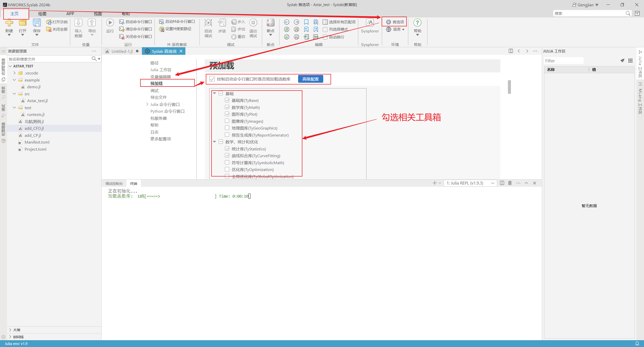The image size is (644, 347).
Task: Check 报告生成库(TyReportGenerator)
Action: tap(227, 135)
